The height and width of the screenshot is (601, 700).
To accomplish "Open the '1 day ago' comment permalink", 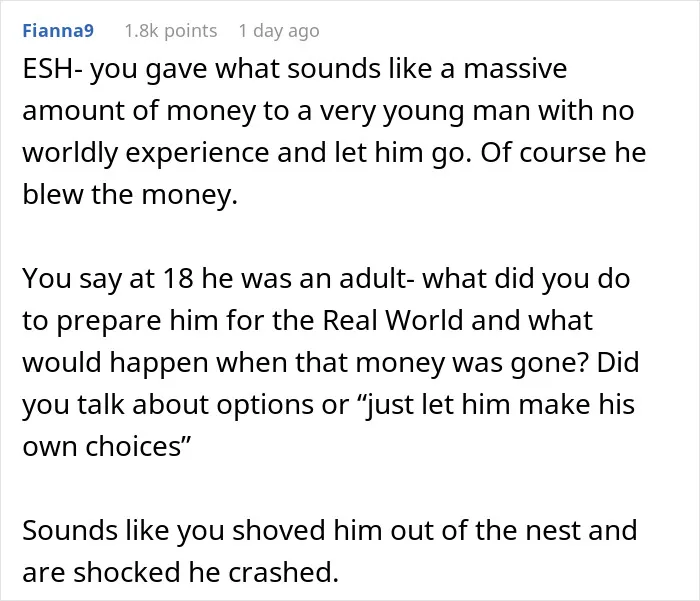I will click(279, 31).
